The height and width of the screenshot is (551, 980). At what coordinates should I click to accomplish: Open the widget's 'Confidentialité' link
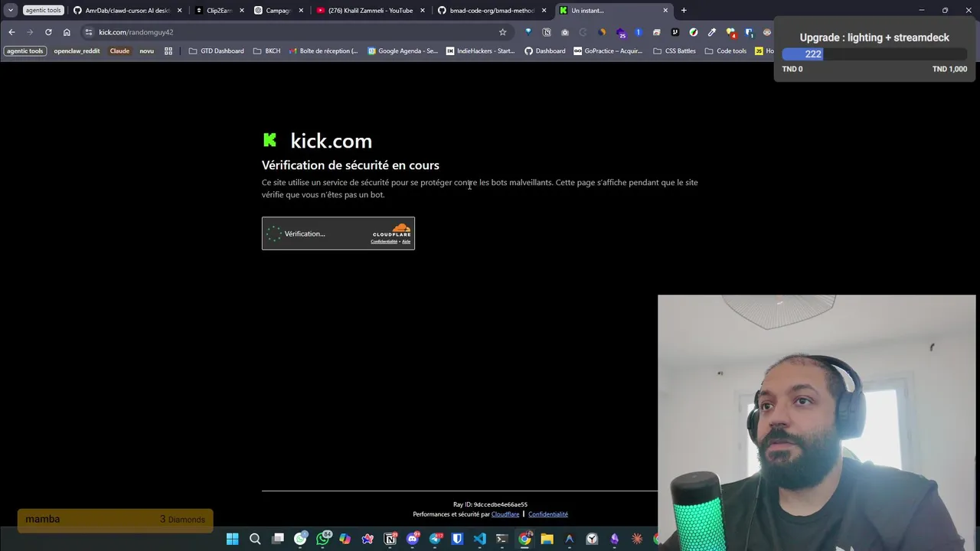tap(384, 242)
